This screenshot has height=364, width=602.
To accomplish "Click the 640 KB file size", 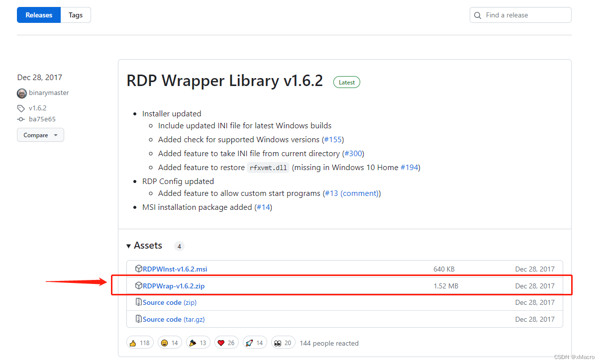I will (444, 269).
